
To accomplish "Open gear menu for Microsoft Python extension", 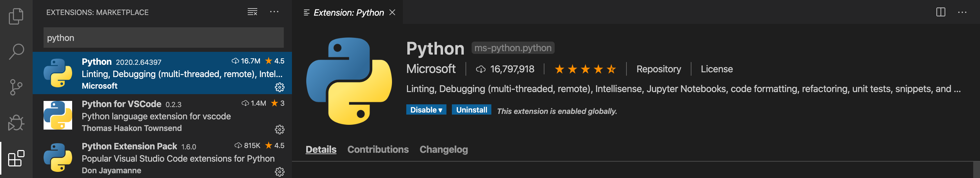I will point(279,87).
